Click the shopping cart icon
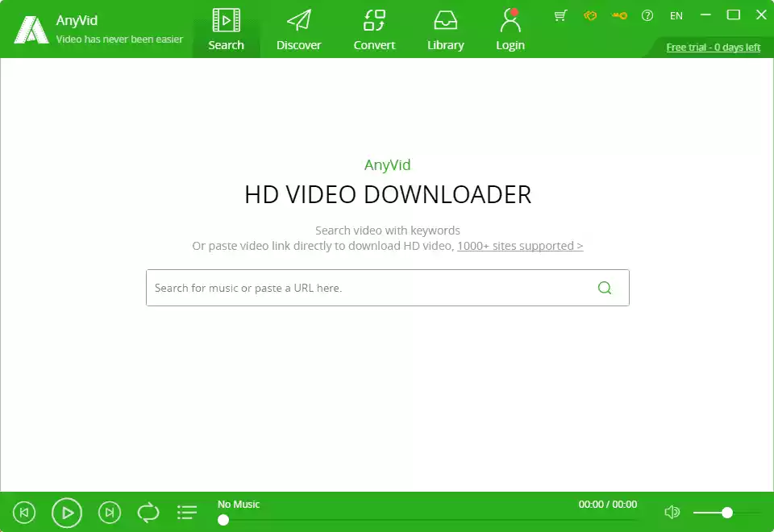Viewport: 774px width, 532px height. coord(560,16)
